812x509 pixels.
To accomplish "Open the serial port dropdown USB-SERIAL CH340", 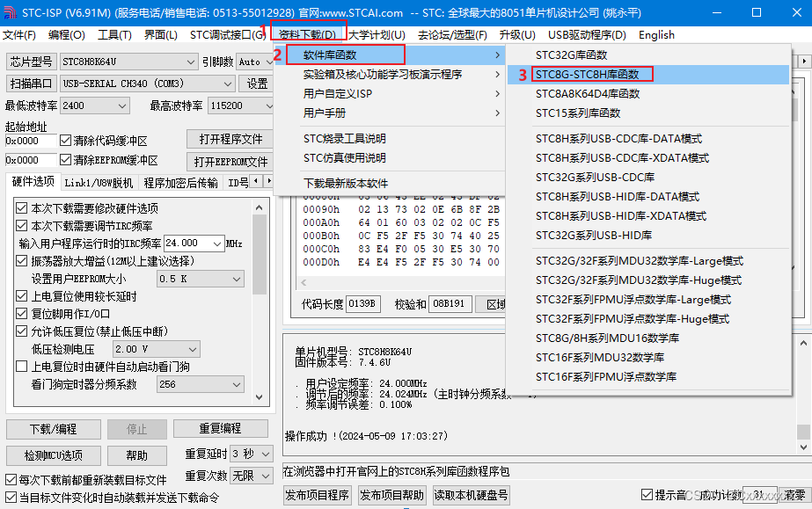I will pos(148,84).
